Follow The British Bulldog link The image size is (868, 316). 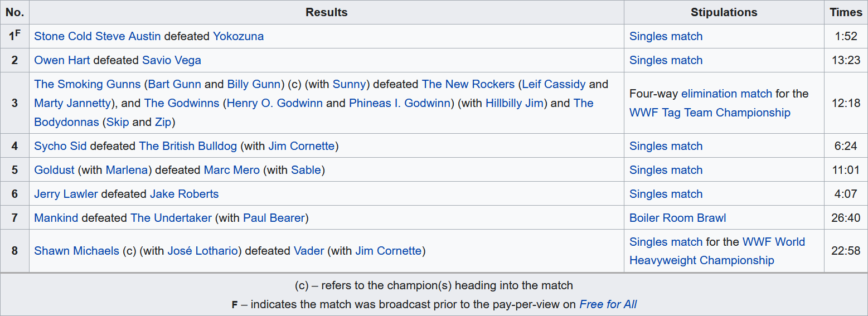click(187, 146)
